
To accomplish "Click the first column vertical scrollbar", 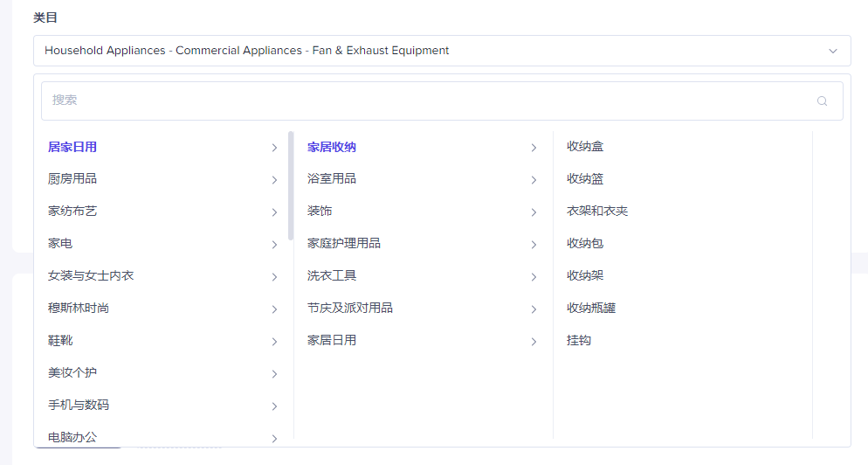I will click(x=291, y=185).
